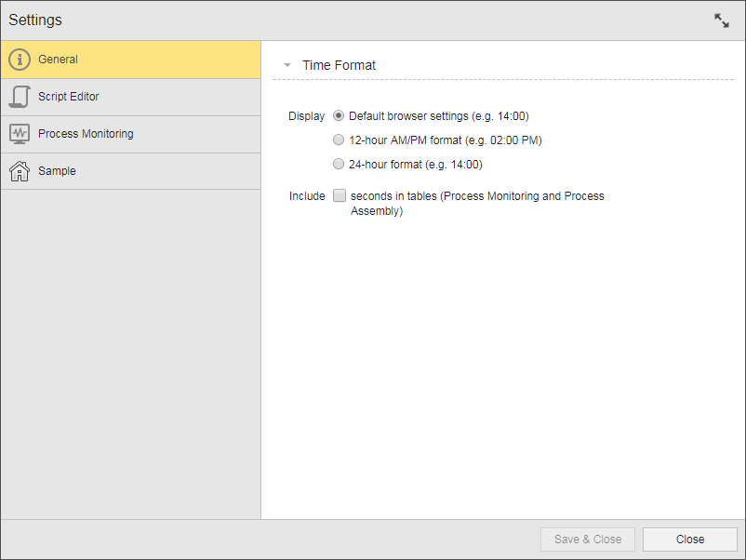Click the Close button
The width and height of the screenshot is (746, 560).
689,540
